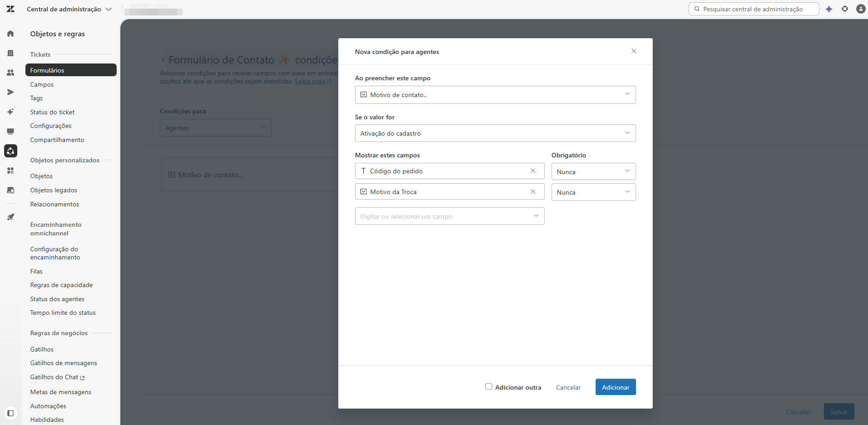The width and height of the screenshot is (868, 425).
Task: Open Configurações under Tickets
Action: [51, 126]
